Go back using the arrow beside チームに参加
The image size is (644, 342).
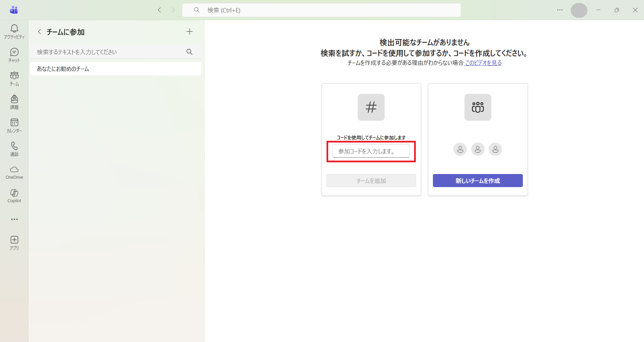[40, 32]
